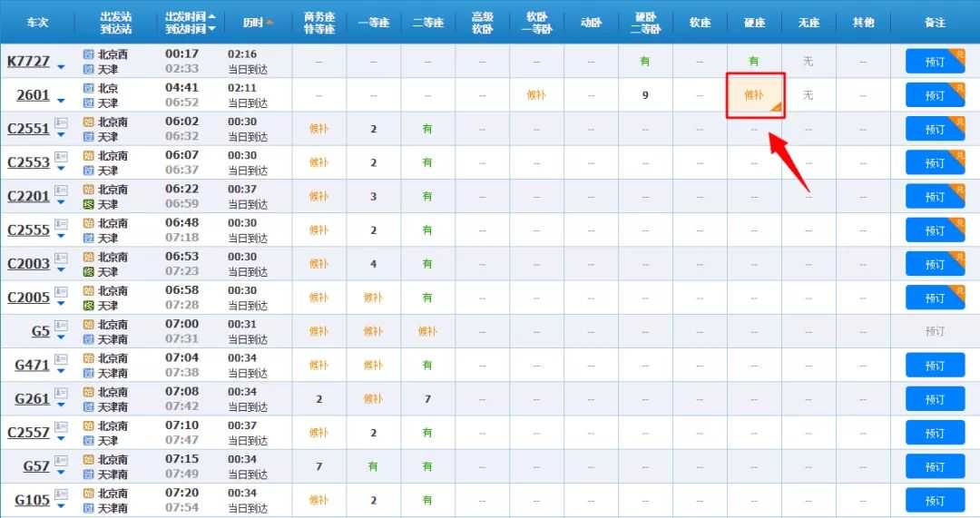Expand stop details arrow for train 2601
Viewport: 980px width, 518px height.
click(61, 100)
